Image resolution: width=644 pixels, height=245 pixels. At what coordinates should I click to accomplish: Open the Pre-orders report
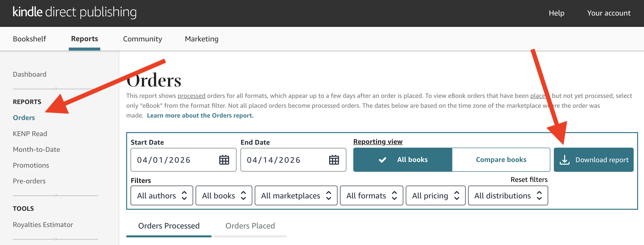pos(29,181)
